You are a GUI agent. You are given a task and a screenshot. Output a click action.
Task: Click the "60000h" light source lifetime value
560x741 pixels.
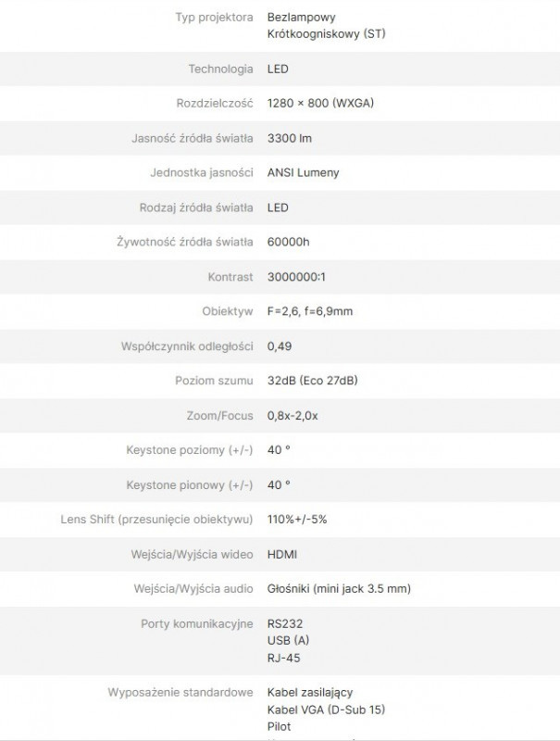(x=289, y=242)
